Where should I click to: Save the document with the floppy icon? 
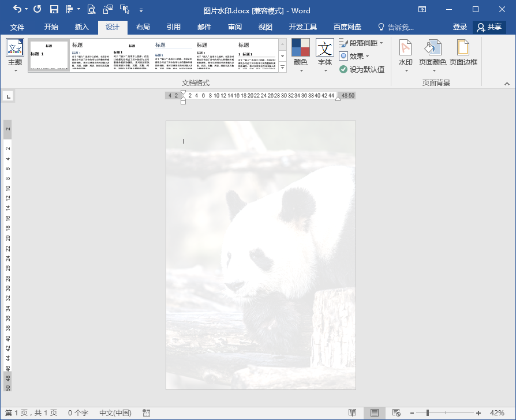(54, 10)
